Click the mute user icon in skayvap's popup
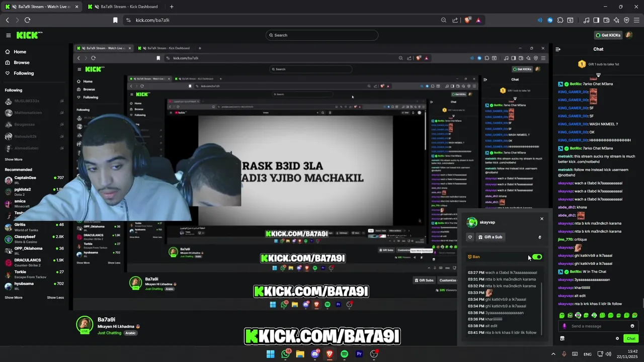 pos(540,237)
